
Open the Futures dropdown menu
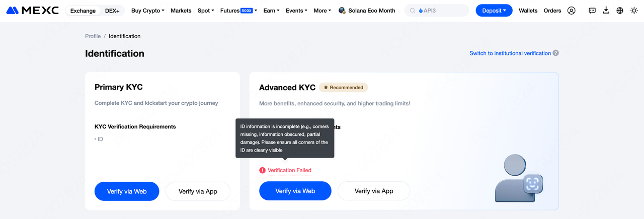(238, 11)
